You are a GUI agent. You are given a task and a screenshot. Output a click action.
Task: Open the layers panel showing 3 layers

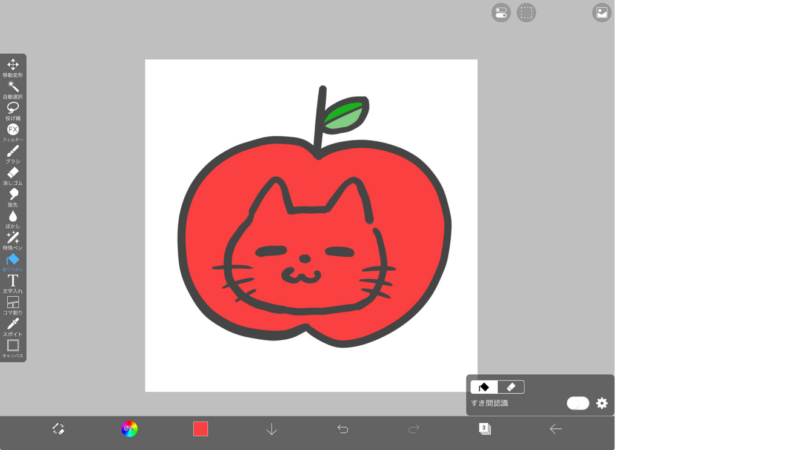[485, 429]
